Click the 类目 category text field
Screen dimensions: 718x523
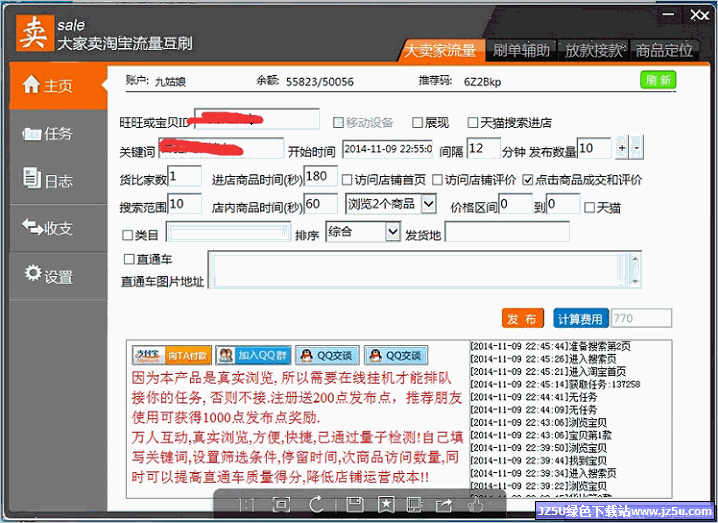pos(228,232)
